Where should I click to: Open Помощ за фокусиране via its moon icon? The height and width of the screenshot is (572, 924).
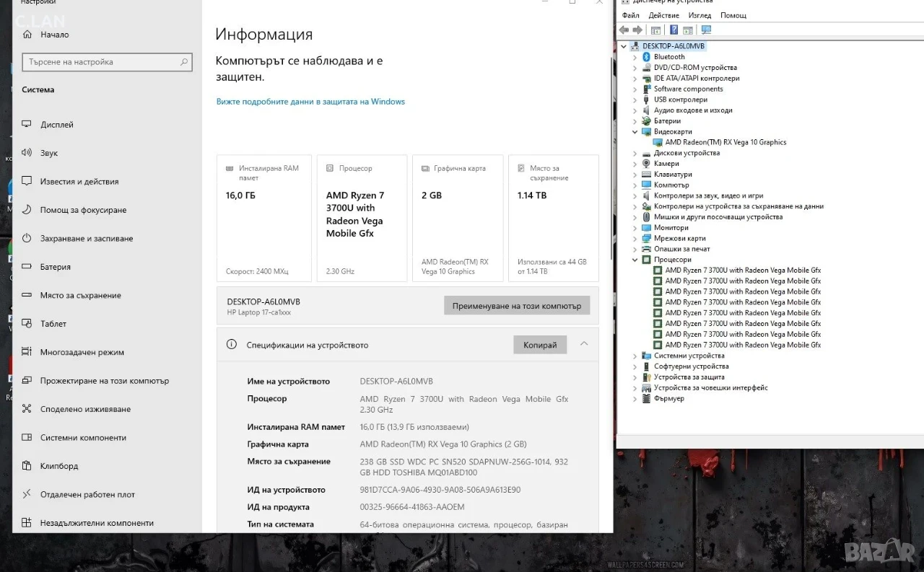pyautogui.click(x=27, y=210)
